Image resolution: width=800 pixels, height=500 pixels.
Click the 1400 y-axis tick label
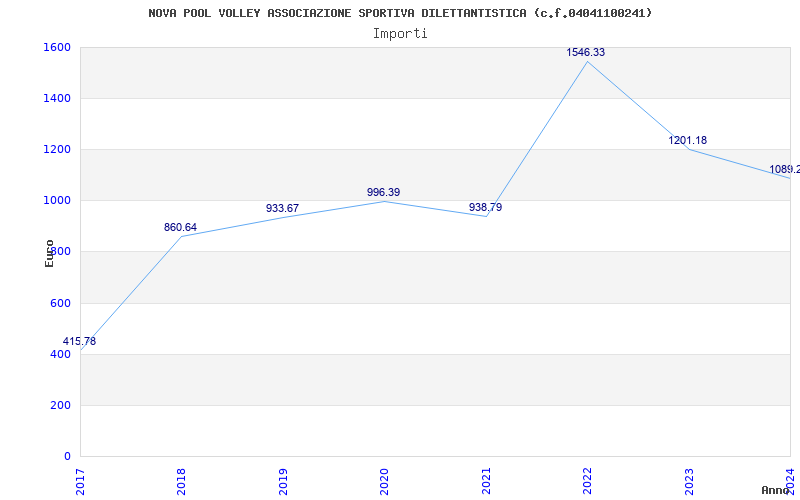pos(57,98)
